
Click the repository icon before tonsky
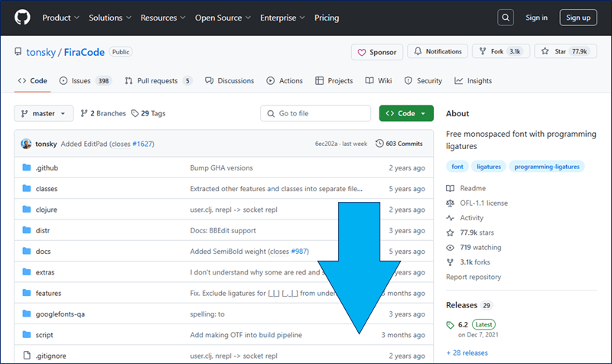tap(18, 51)
